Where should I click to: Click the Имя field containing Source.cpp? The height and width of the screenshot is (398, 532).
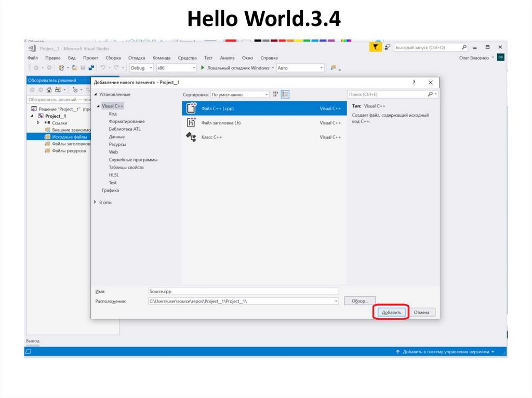pyautogui.click(x=244, y=291)
